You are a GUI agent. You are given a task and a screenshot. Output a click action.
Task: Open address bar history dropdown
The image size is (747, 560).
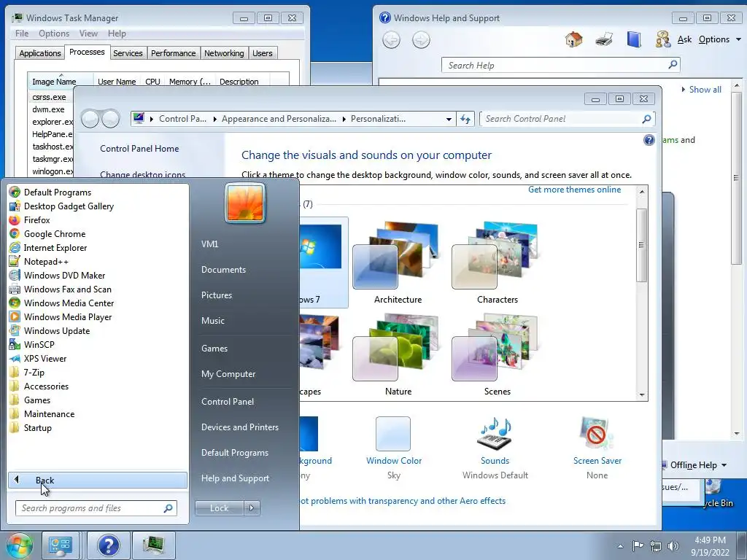[449, 119]
